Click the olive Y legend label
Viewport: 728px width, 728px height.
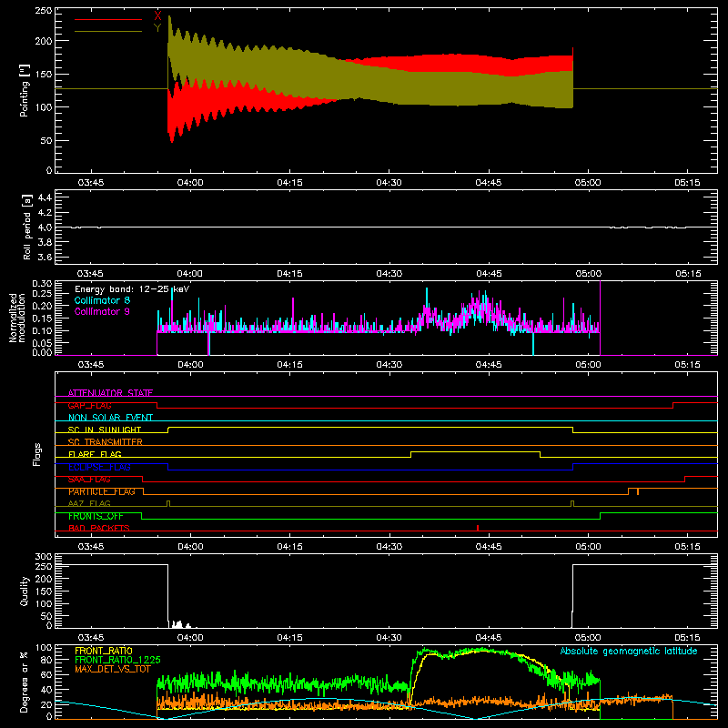[x=157, y=28]
